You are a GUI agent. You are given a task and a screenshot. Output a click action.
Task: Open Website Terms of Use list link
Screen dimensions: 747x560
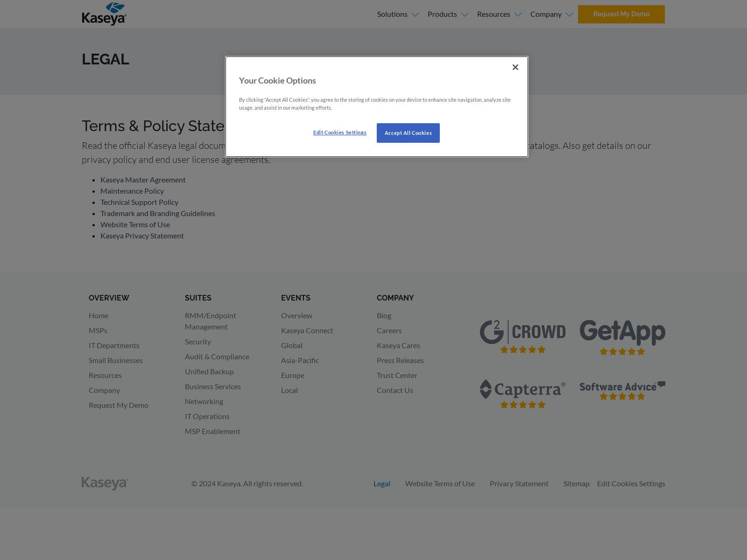(x=135, y=224)
